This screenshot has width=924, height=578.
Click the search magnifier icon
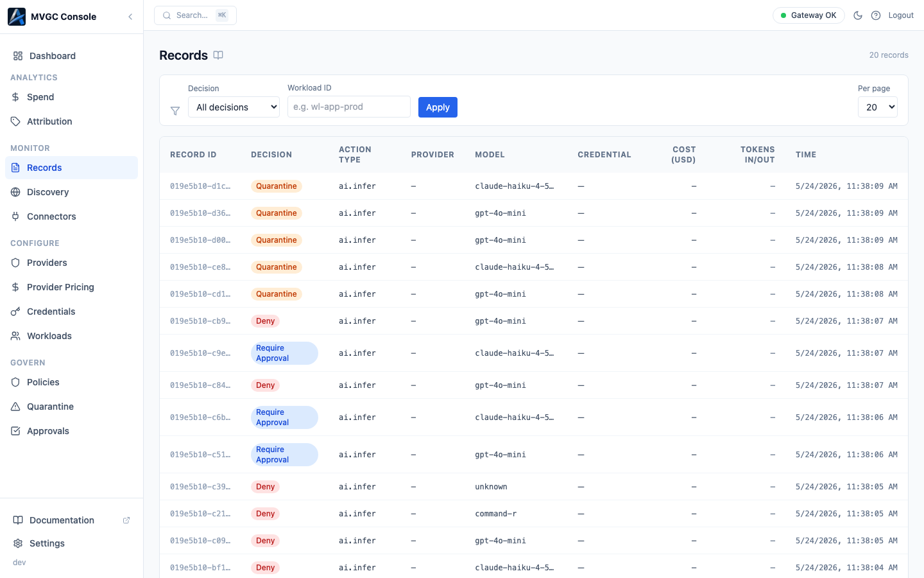pyautogui.click(x=167, y=15)
